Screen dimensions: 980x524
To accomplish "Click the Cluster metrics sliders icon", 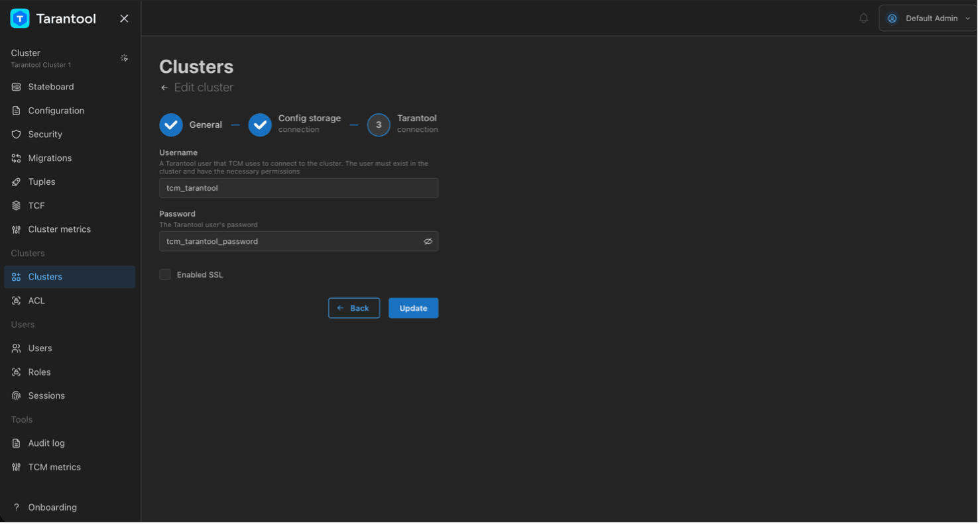I will (x=17, y=230).
